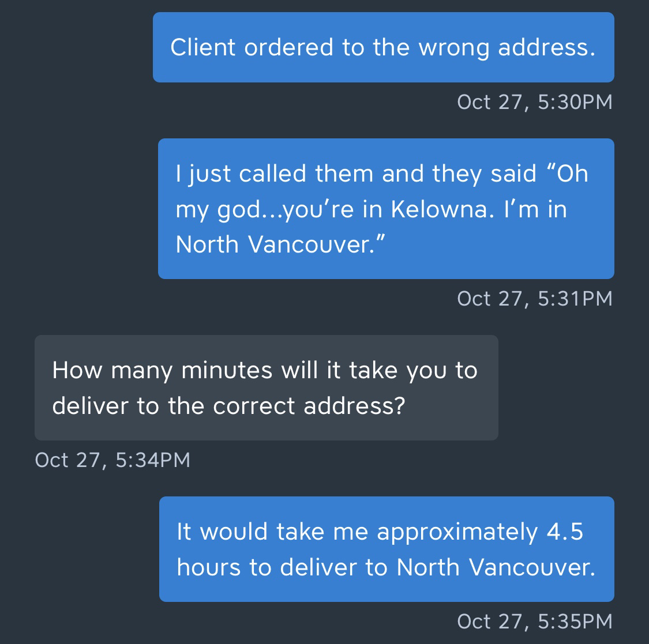
Task: Select the message bubble quoting "Oh my god"
Action: (x=385, y=208)
